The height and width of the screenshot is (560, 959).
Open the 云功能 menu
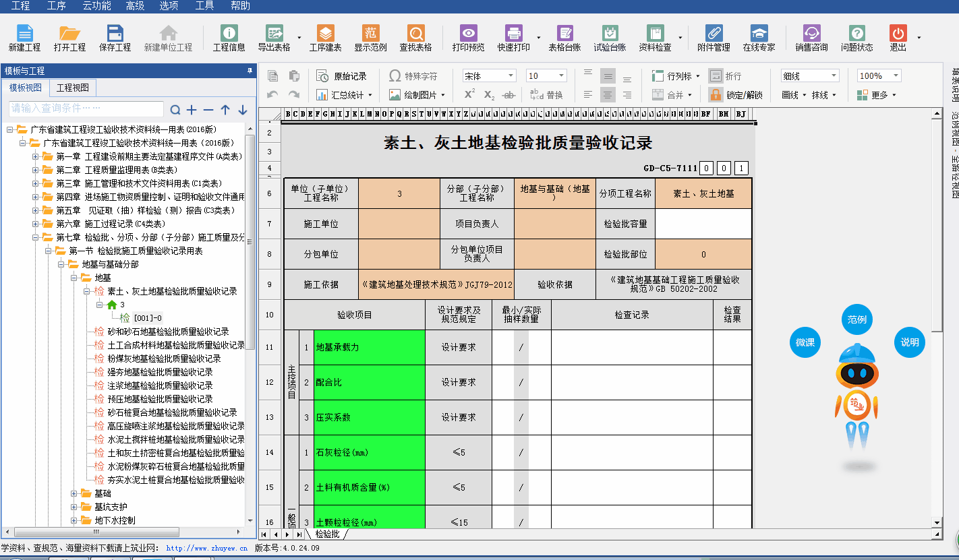point(96,6)
